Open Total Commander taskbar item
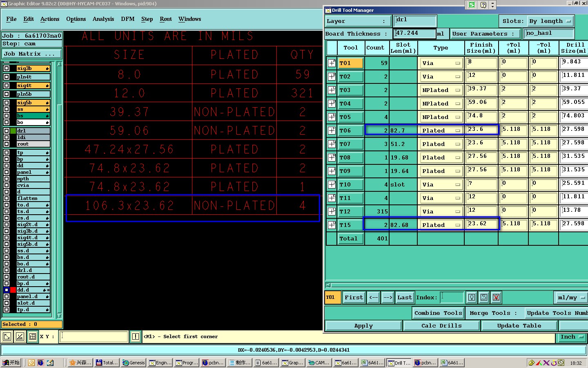The width and height of the screenshot is (588, 368). point(107,363)
